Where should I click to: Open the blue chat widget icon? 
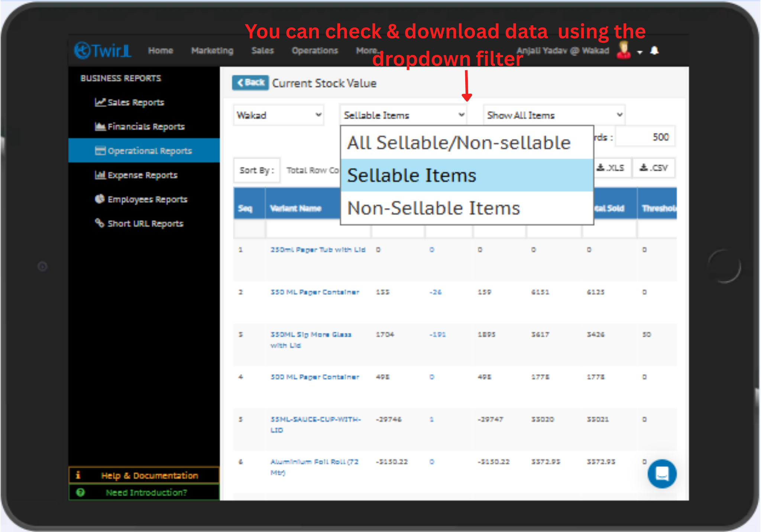(662, 474)
